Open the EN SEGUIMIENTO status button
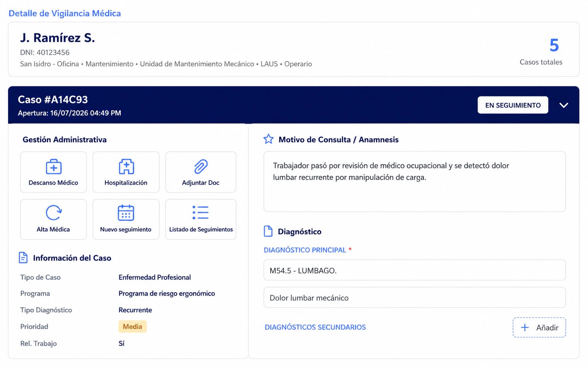This screenshot has height=368, width=588. click(513, 105)
